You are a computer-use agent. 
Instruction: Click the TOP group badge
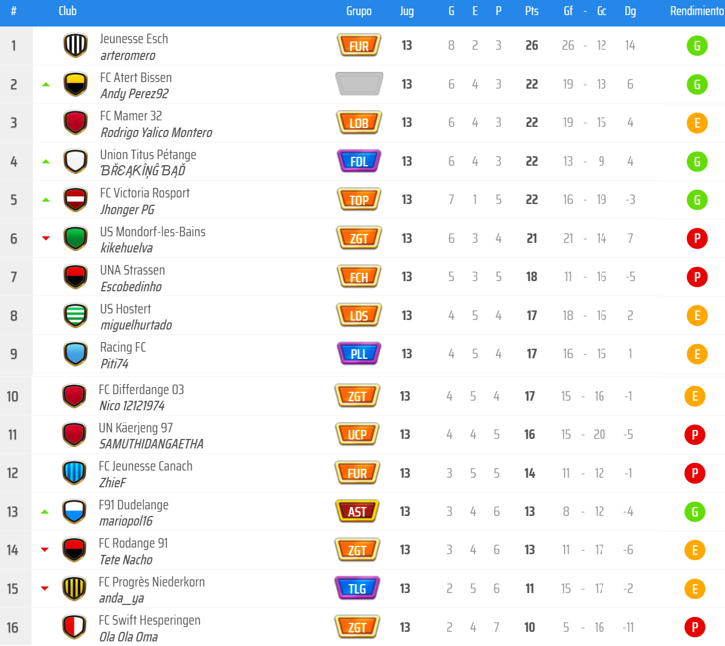(x=358, y=200)
